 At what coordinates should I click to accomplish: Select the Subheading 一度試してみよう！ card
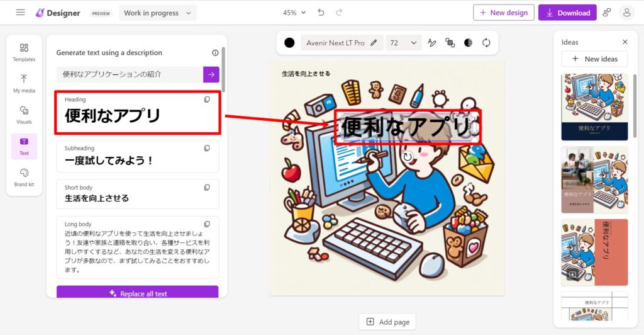138,156
